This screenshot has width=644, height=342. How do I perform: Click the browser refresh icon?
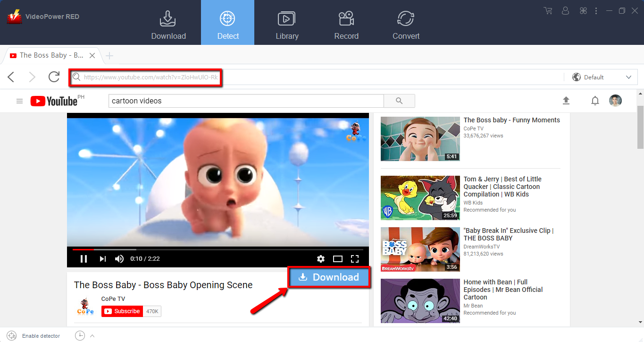(x=54, y=77)
